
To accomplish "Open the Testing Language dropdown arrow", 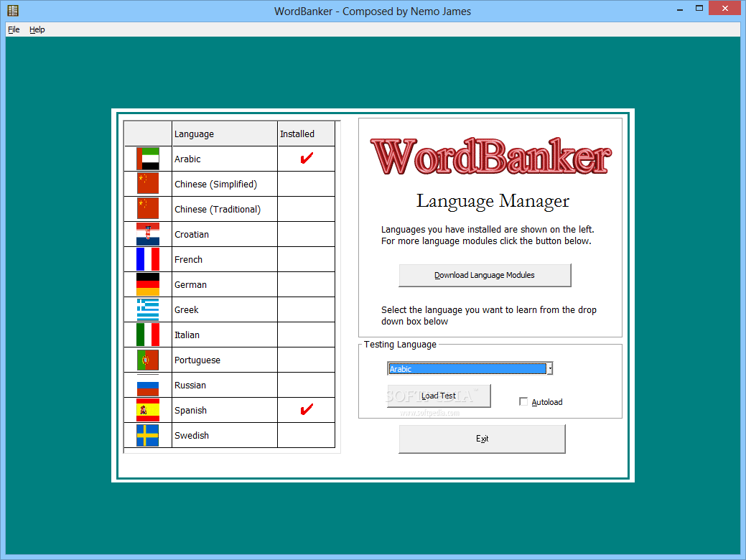I will pyautogui.click(x=549, y=369).
